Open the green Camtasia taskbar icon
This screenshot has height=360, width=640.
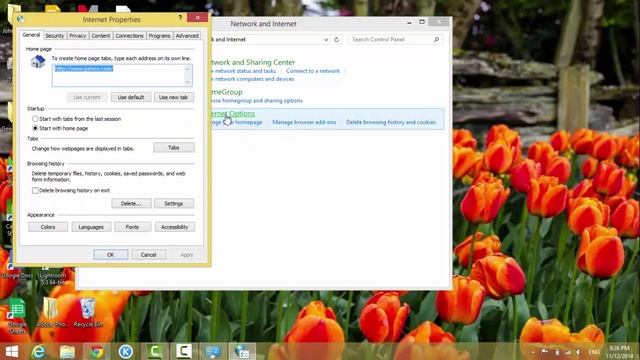tap(155, 351)
